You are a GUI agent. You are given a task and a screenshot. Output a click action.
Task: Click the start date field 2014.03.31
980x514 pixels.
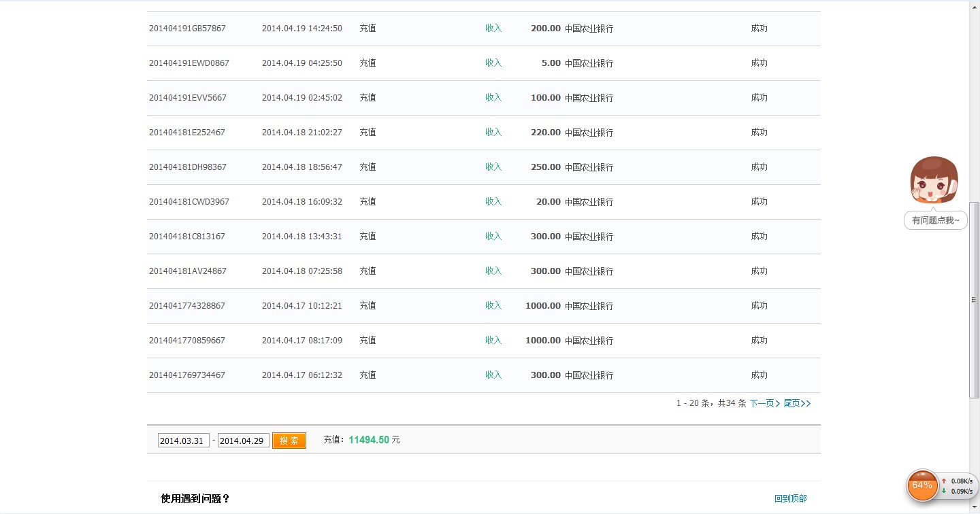[x=183, y=441]
